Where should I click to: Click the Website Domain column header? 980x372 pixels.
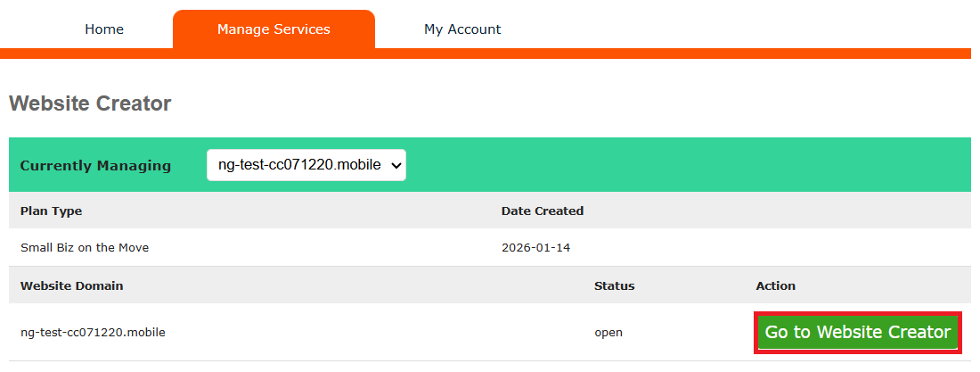pyautogui.click(x=72, y=286)
